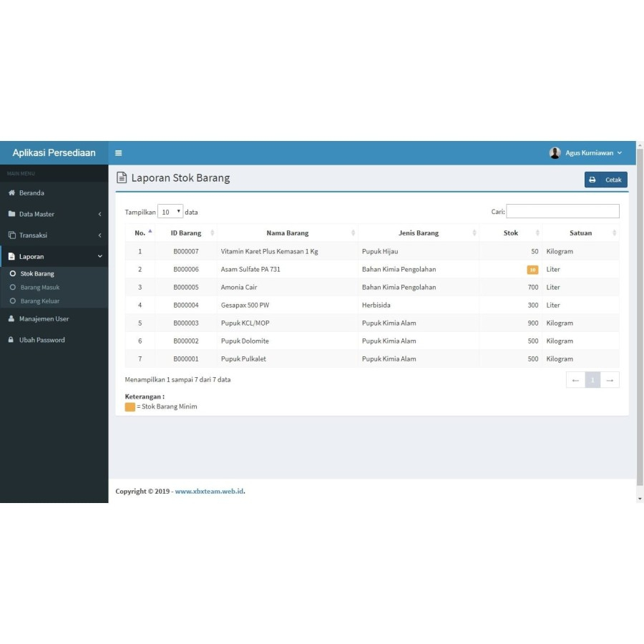
Task: Sort table by Stok column header
Action: click(510, 233)
